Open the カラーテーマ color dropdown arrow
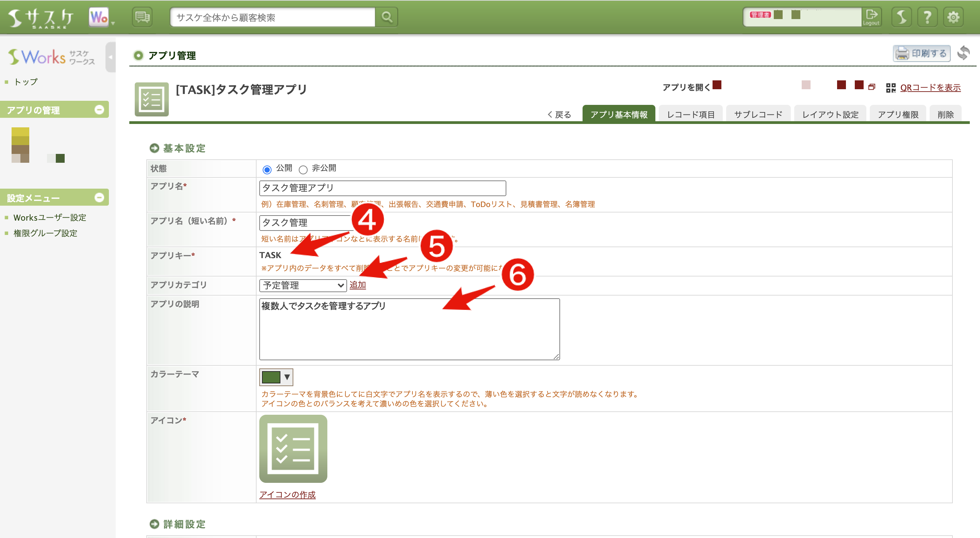Viewport: 980px width, 538px height. (x=287, y=377)
